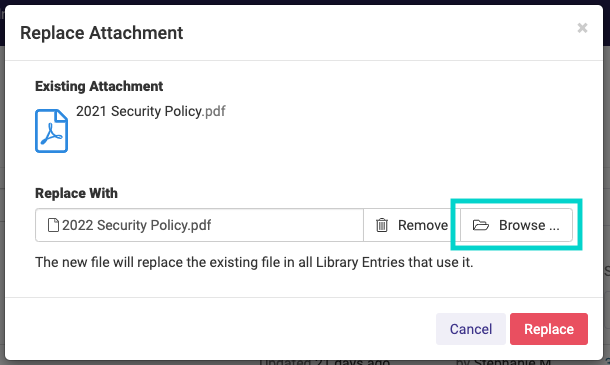Click the blue PDF file icon
610x365 pixels.
pos(51,131)
